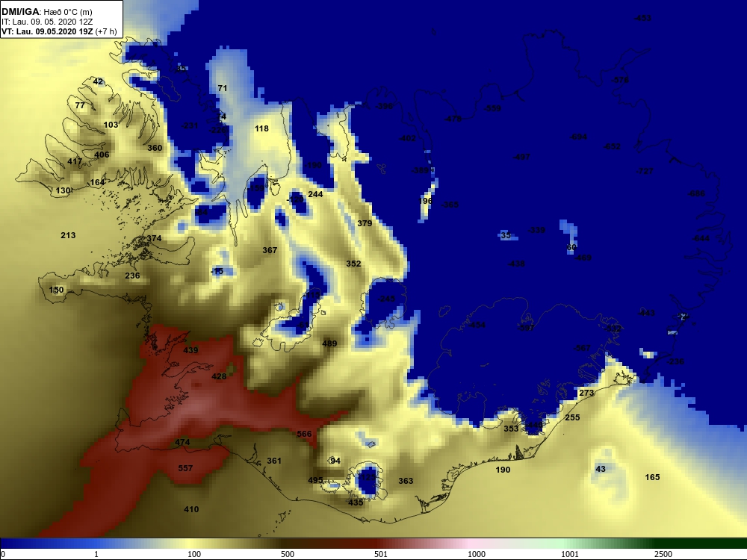Click the map value 130
This screenshot has width=747, height=560.
click(x=63, y=190)
